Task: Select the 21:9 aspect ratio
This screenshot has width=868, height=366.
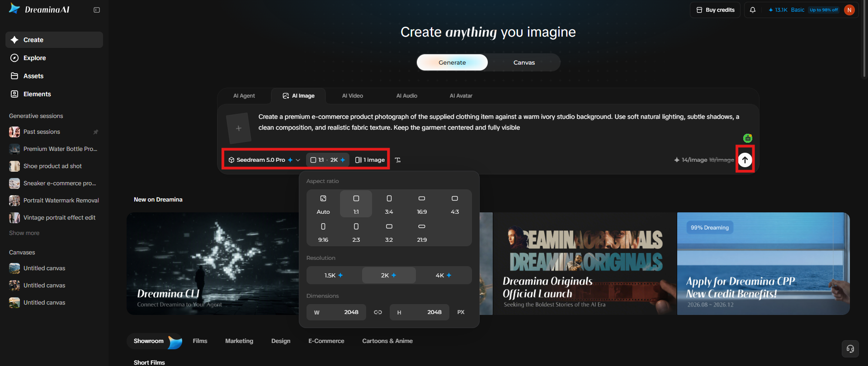Action: (422, 232)
